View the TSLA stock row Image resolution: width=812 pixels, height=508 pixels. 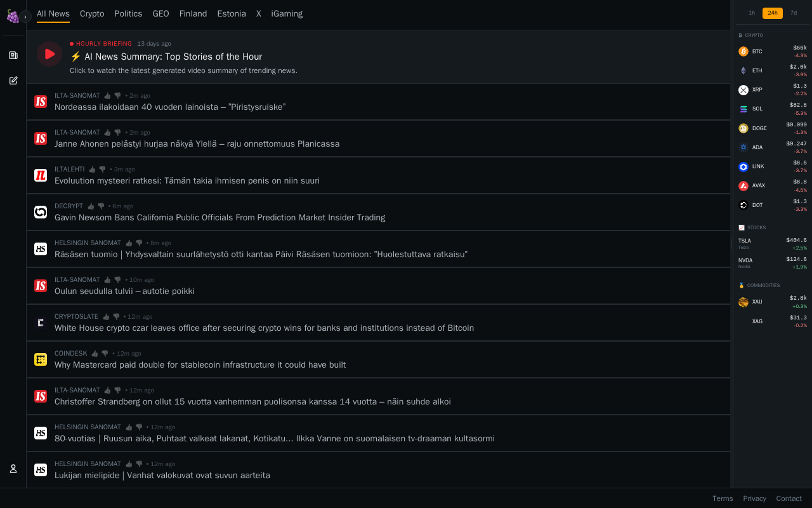pos(772,244)
